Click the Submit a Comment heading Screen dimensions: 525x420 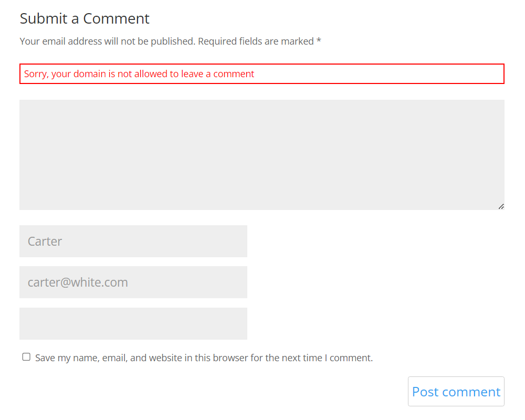pos(85,18)
